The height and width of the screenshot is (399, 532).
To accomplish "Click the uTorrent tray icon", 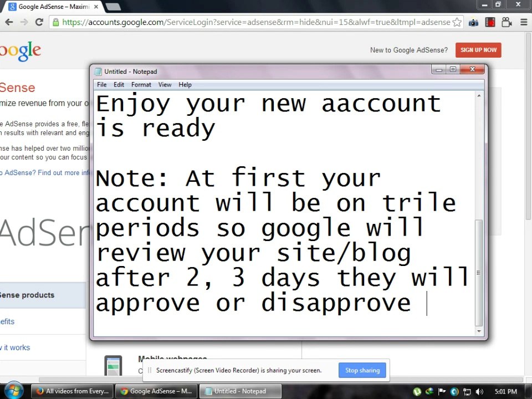I will click(417, 392).
